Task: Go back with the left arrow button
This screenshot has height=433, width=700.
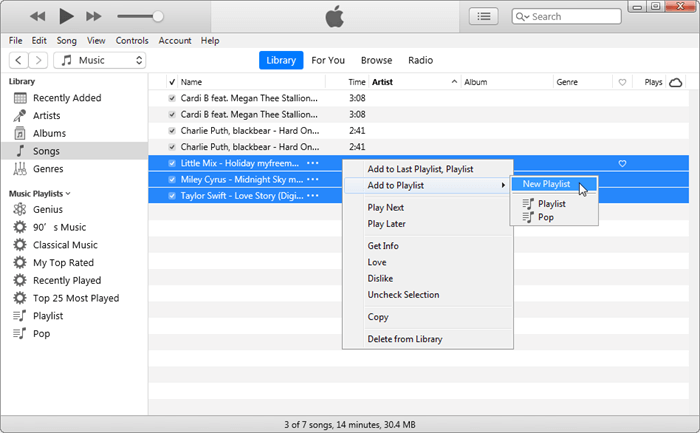Action: coord(18,60)
